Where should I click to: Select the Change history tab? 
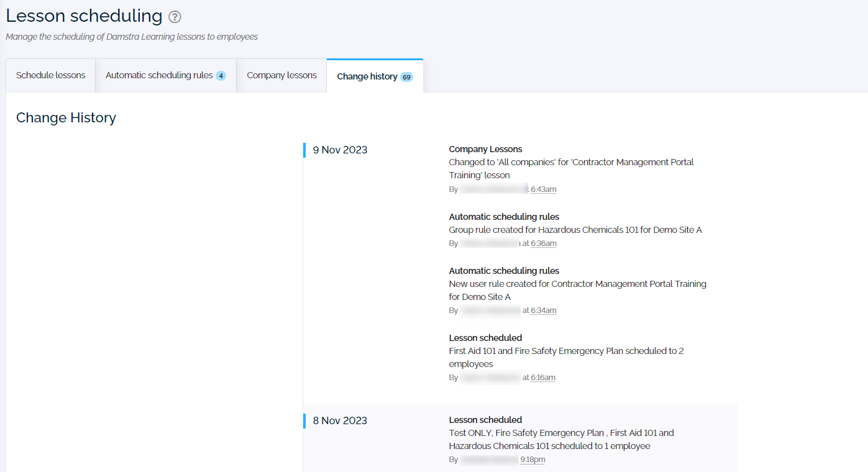click(x=367, y=76)
